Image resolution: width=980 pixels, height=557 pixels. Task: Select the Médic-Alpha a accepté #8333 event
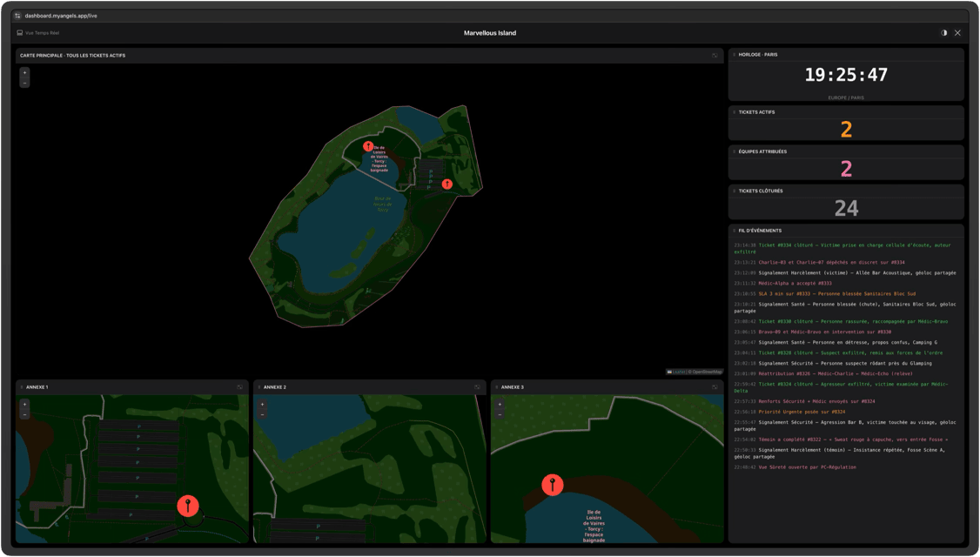(782, 283)
